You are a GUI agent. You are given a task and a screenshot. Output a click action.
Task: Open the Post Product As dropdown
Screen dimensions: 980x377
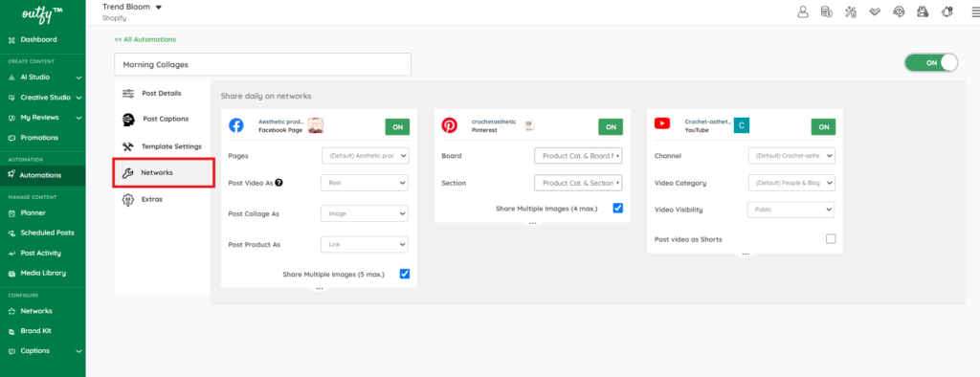[x=365, y=244]
